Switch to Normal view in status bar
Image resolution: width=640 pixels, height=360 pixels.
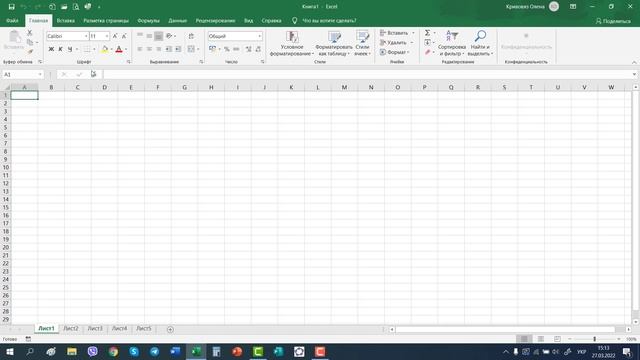(x=524, y=339)
